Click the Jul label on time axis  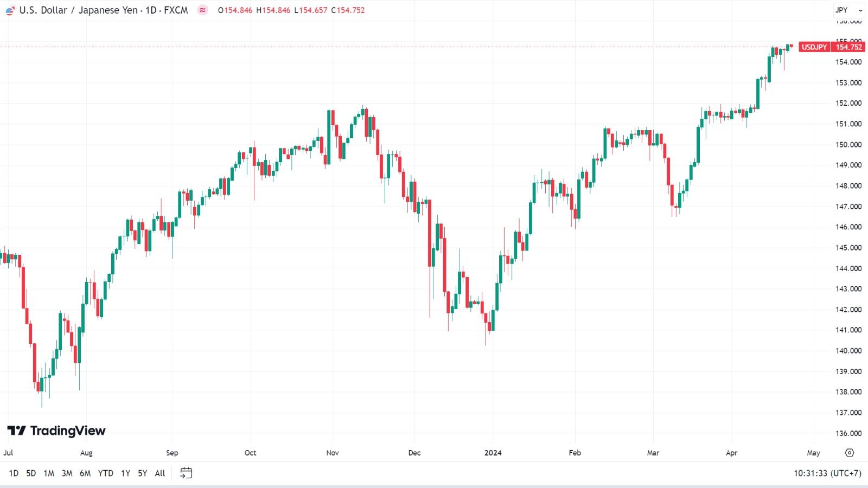pyautogui.click(x=8, y=453)
